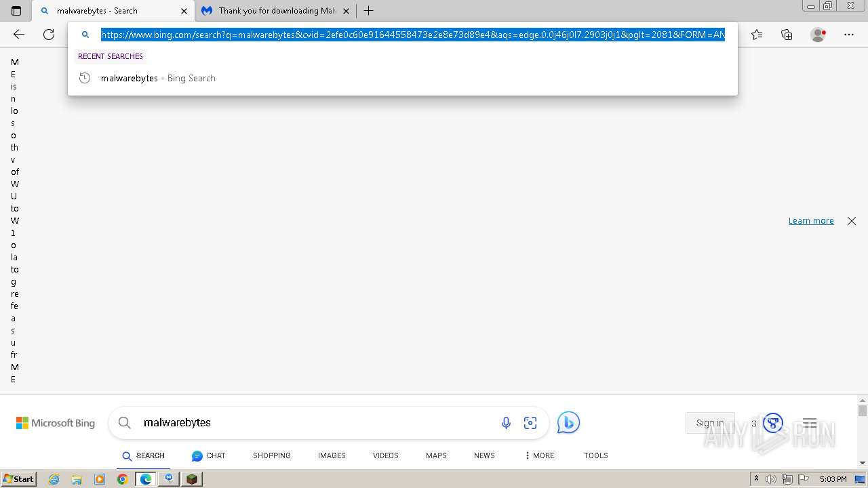Start voice search with the microphone
Viewport: 868px width, 488px height.
506,423
